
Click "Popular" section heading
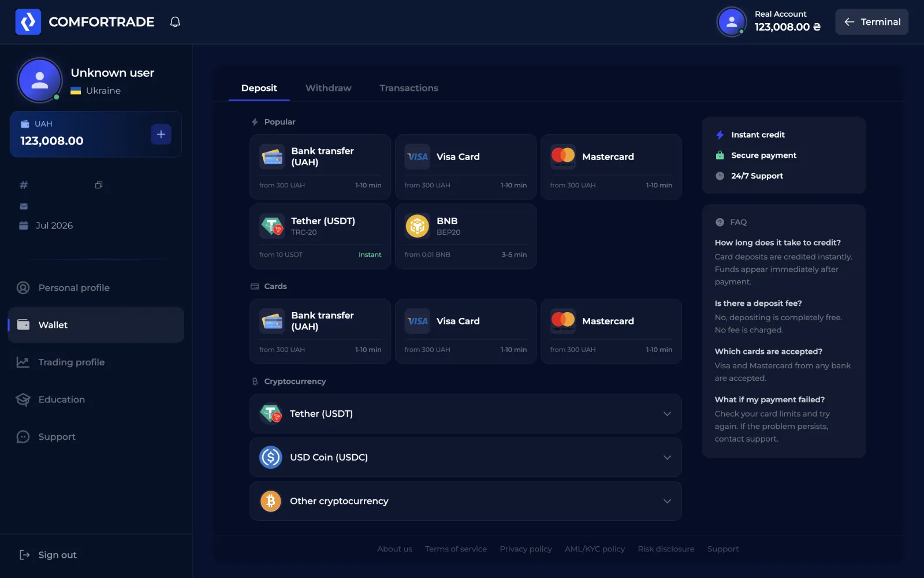[280, 122]
